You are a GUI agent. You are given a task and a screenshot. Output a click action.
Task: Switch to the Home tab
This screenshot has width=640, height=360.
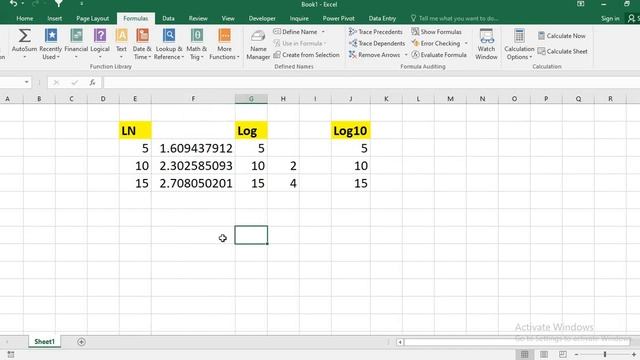click(x=25, y=18)
